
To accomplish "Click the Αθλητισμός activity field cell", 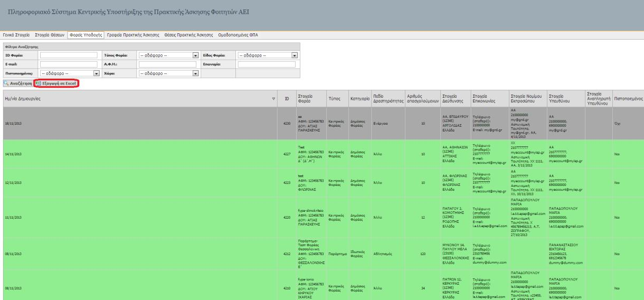I will pos(387,253).
